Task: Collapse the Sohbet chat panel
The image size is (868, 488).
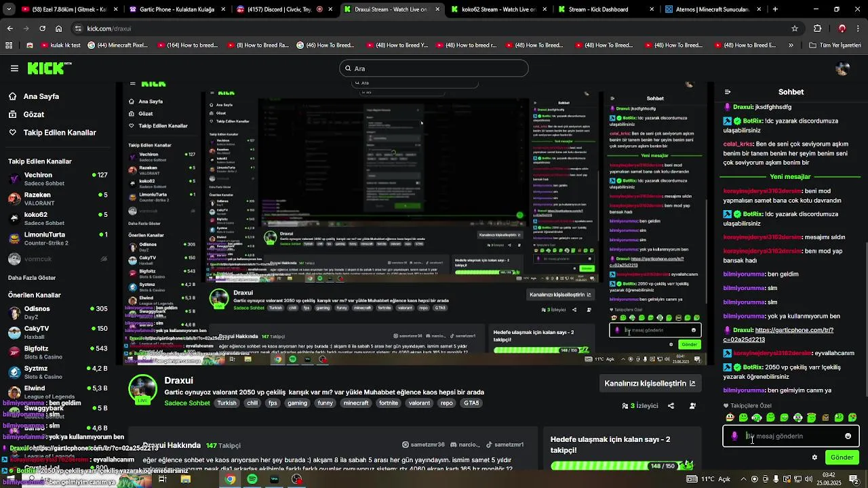Action: (728, 92)
